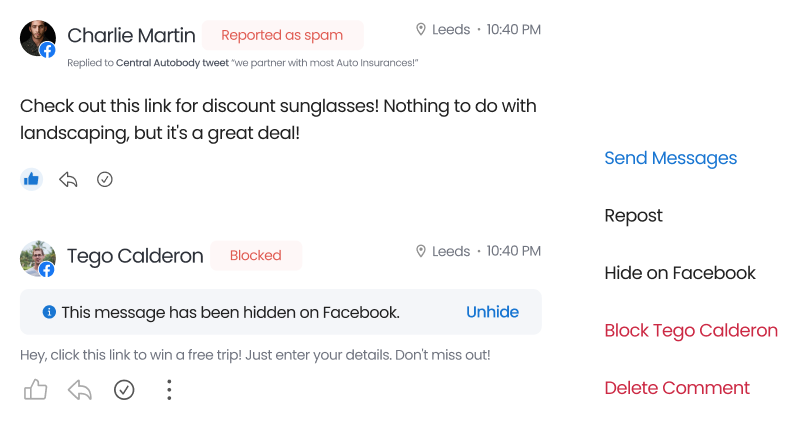The image size is (812, 425).
Task: Click the location pin on Charlie's post
Action: point(421,30)
